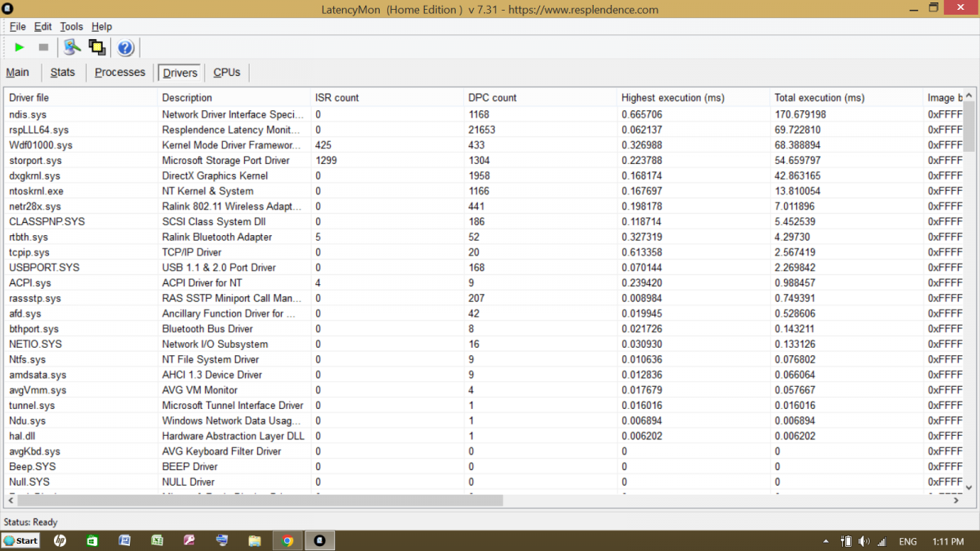
Task: Launch Access from the taskbar
Action: pyautogui.click(x=189, y=540)
